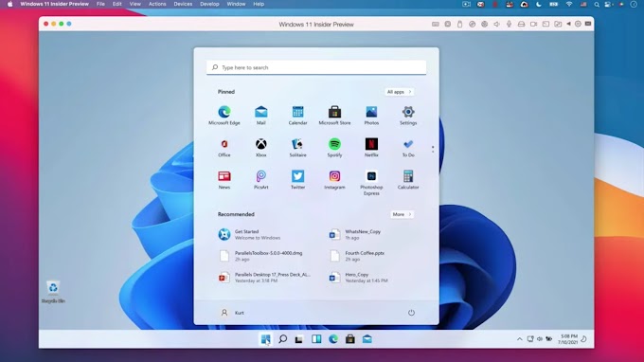Open the Calculator app

click(408, 179)
